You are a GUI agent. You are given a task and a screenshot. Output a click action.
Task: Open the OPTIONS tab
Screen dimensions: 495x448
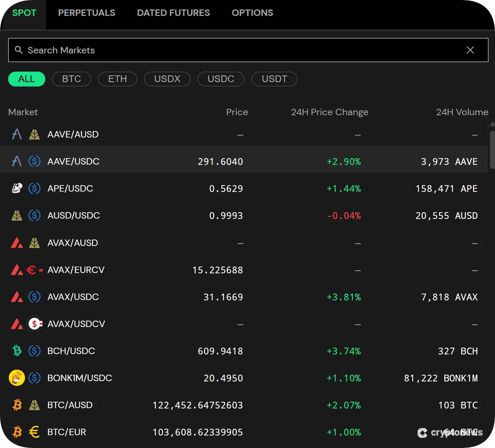tap(252, 13)
